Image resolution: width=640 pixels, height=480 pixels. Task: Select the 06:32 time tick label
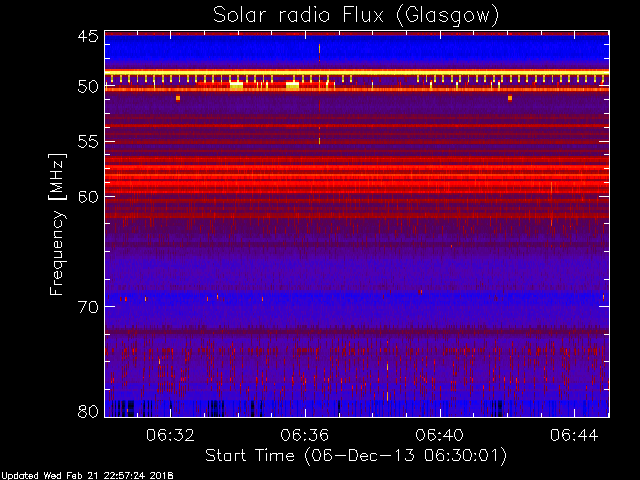coord(170,435)
